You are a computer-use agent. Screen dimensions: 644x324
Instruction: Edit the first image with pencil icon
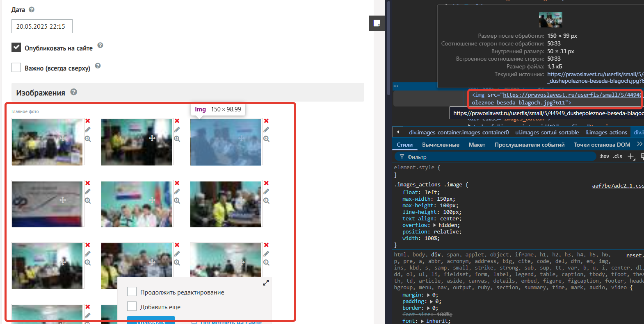pyautogui.click(x=88, y=129)
